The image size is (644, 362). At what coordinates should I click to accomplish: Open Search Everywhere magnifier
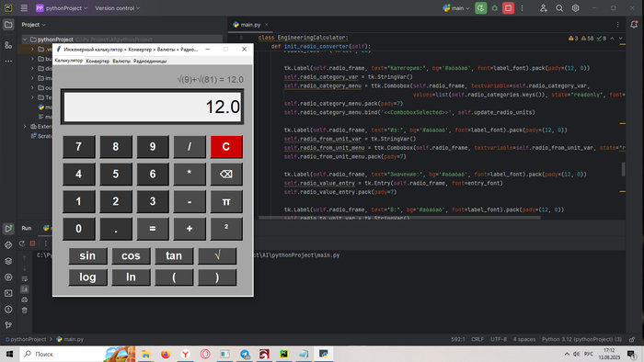pos(559,7)
